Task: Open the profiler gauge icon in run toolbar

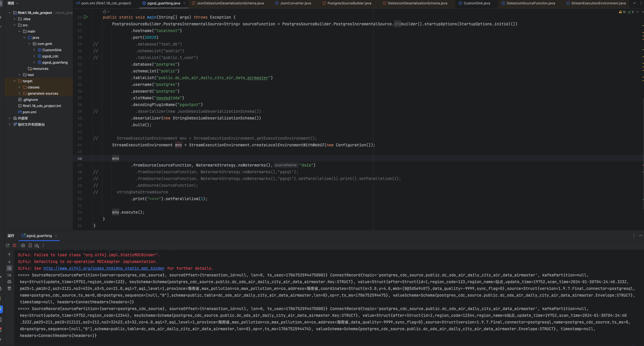Action: click(37, 245)
